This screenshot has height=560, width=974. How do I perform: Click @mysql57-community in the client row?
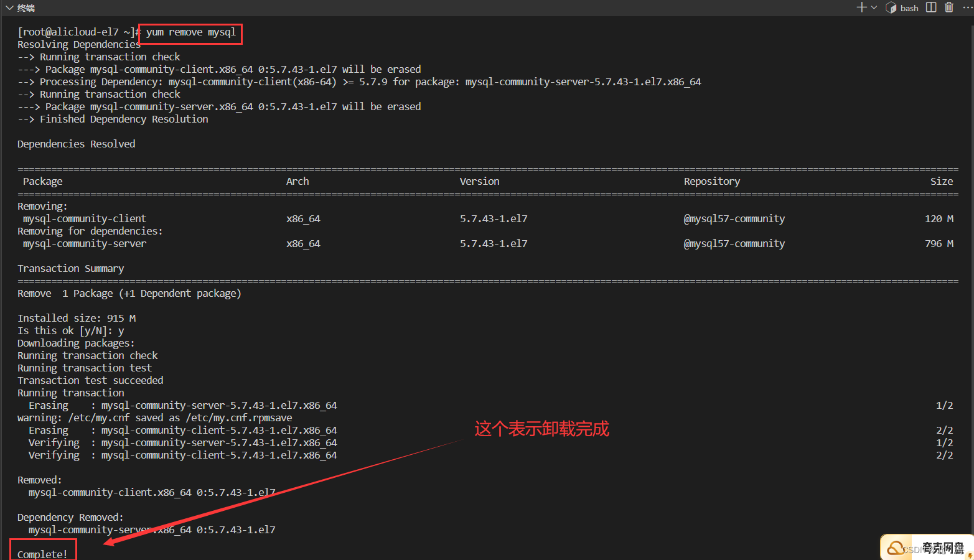click(x=734, y=219)
